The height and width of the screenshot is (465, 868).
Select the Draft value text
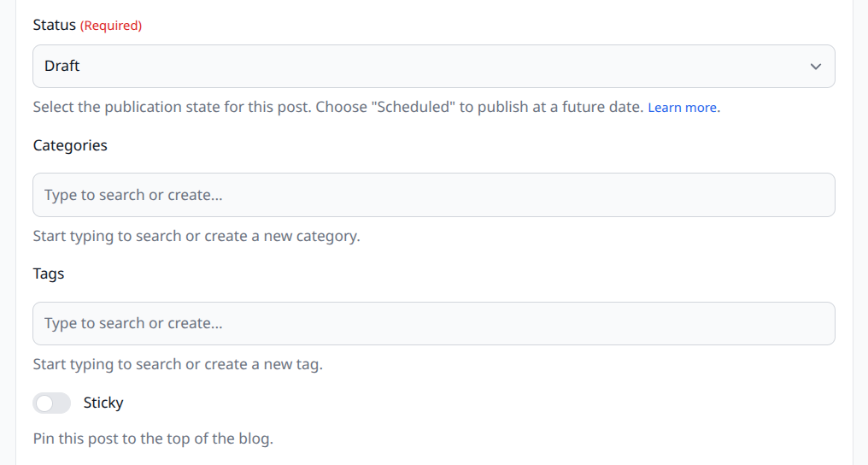coord(62,66)
